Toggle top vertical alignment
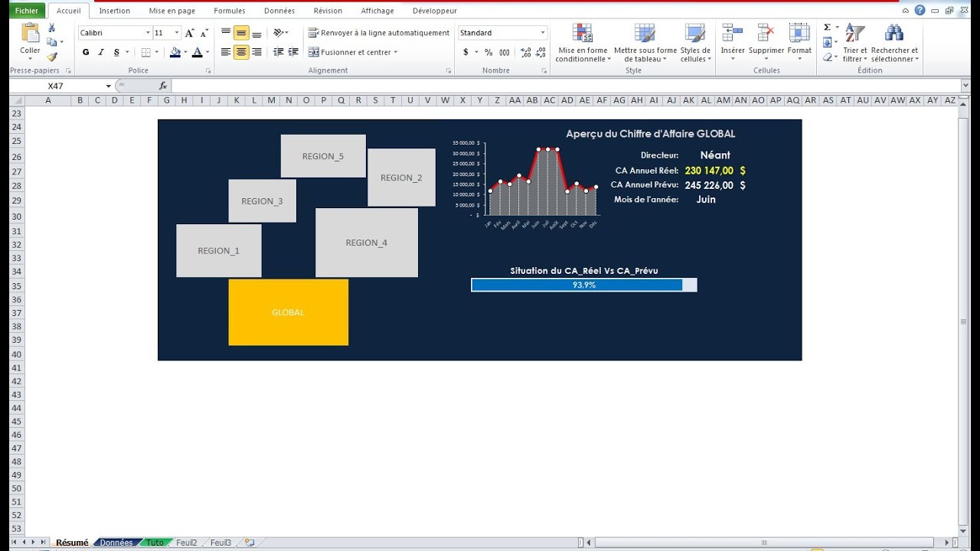The width and height of the screenshot is (980, 551). (x=226, y=33)
